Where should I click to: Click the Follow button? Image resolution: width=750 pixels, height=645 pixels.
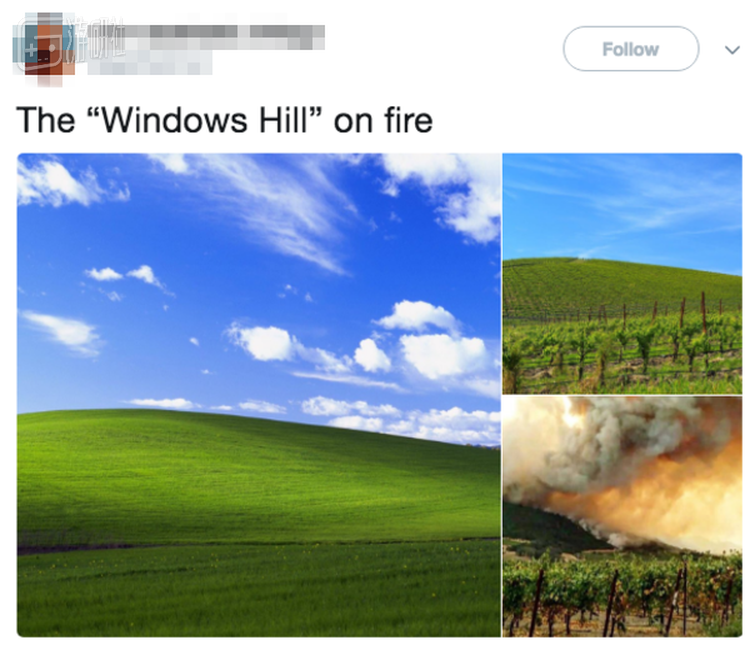point(630,49)
